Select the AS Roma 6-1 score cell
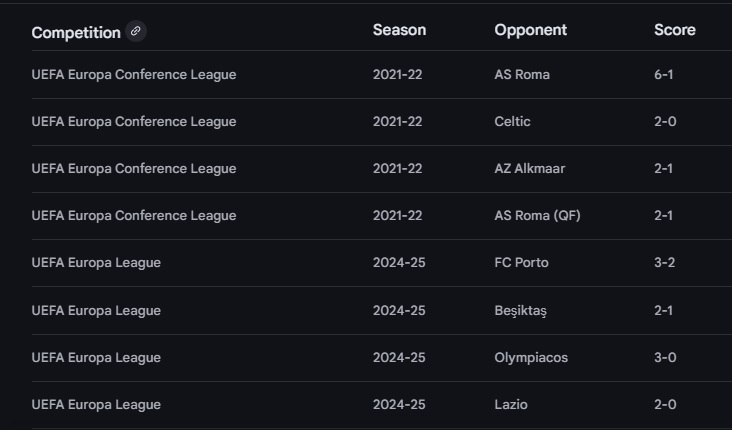 coord(663,75)
